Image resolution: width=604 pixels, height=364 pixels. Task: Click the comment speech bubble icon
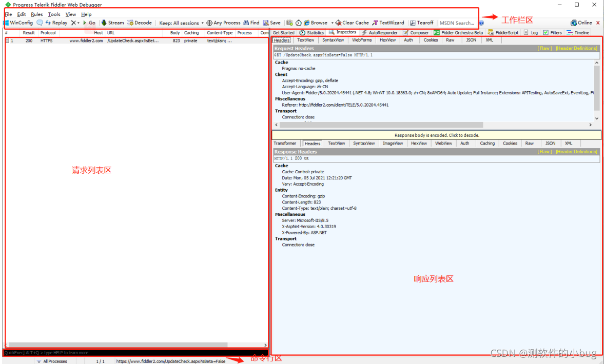tap(40, 23)
